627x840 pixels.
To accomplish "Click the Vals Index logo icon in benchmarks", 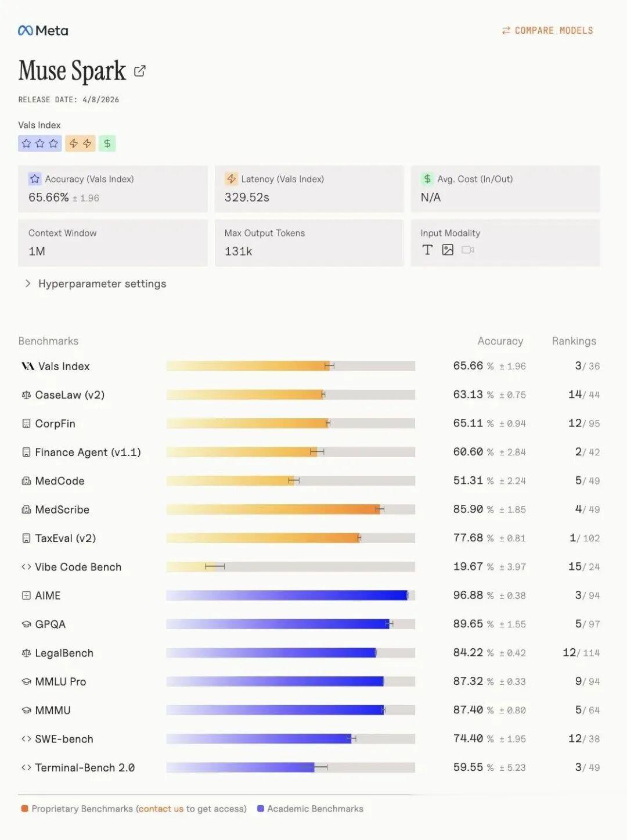I will click(x=28, y=366).
